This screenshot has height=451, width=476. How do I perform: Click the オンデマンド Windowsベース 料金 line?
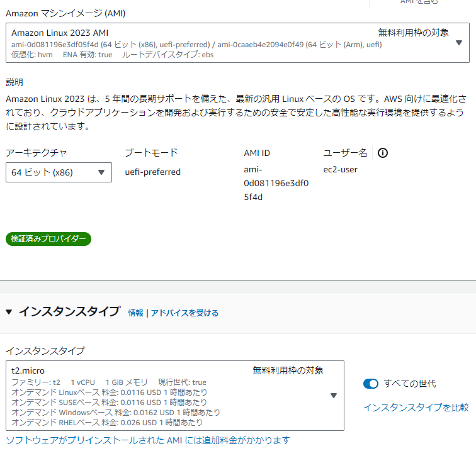tap(116, 413)
